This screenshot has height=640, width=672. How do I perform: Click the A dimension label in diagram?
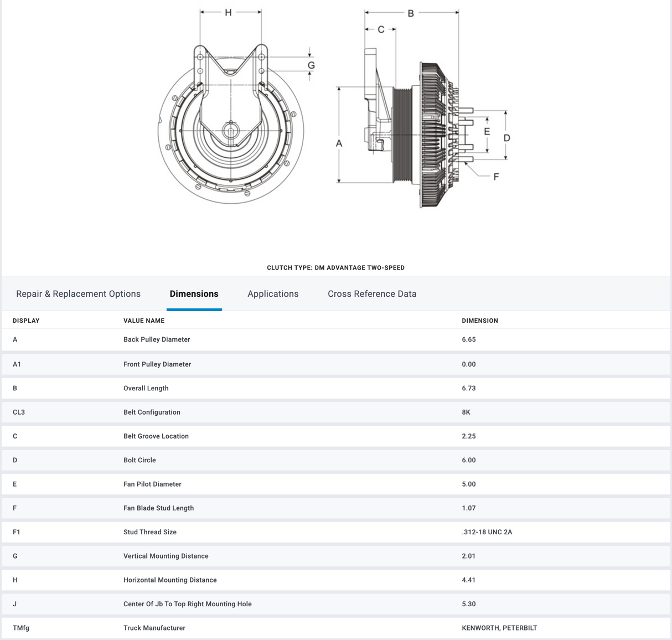point(339,143)
